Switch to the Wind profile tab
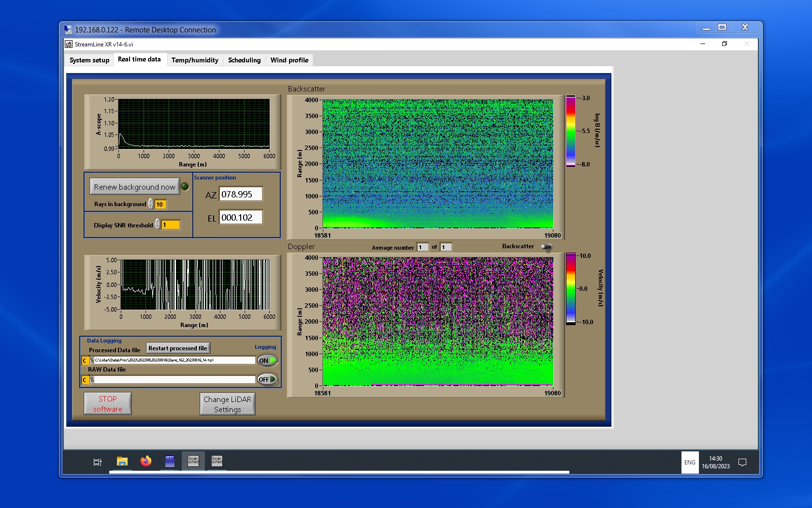This screenshot has height=508, width=812. [x=289, y=60]
